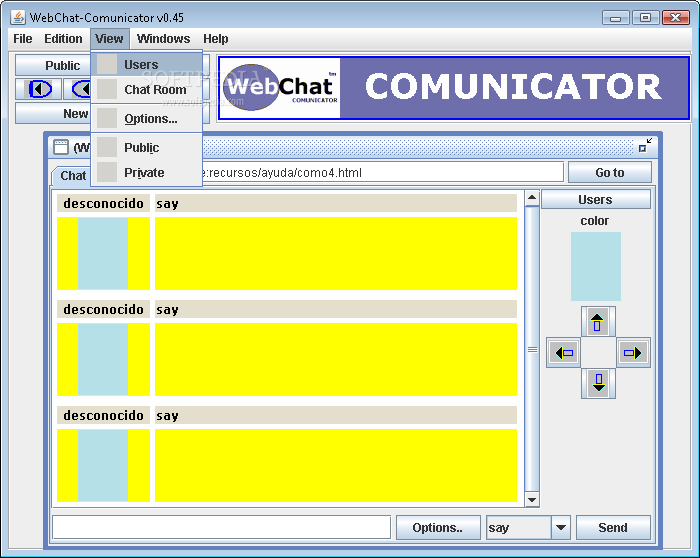Click the second message's avatar swatch
Image resolution: width=700 pixels, height=558 pixels.
pyautogui.click(x=103, y=359)
